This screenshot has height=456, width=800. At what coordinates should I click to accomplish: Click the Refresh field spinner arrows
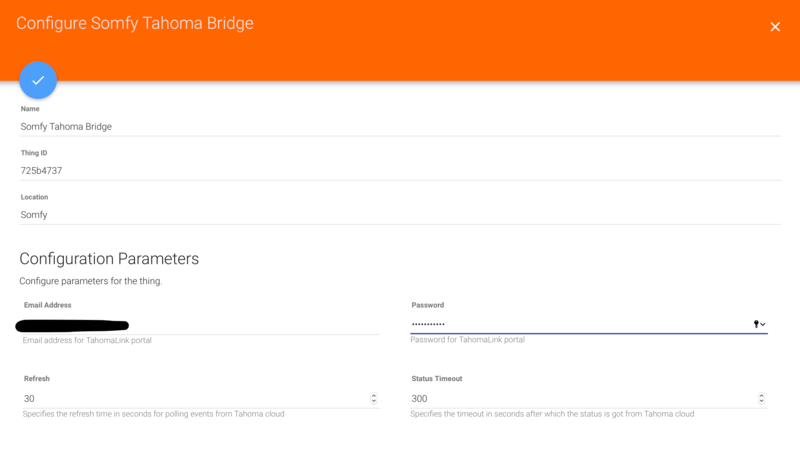click(374, 398)
